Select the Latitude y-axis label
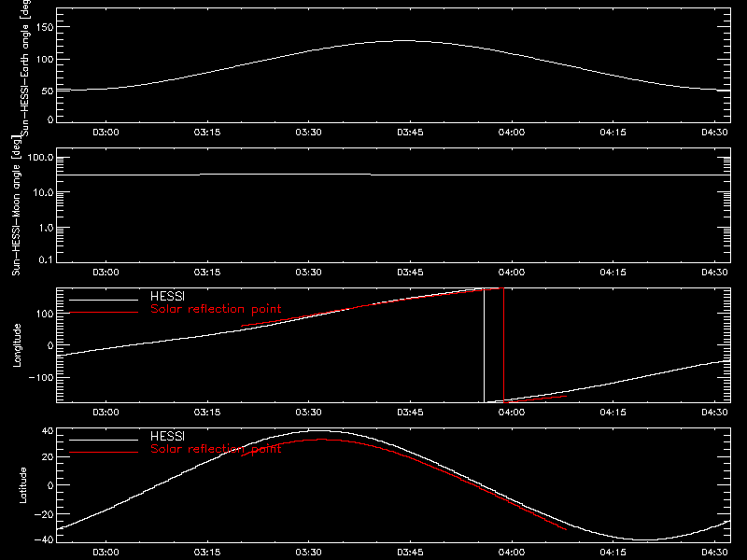 coord(22,485)
